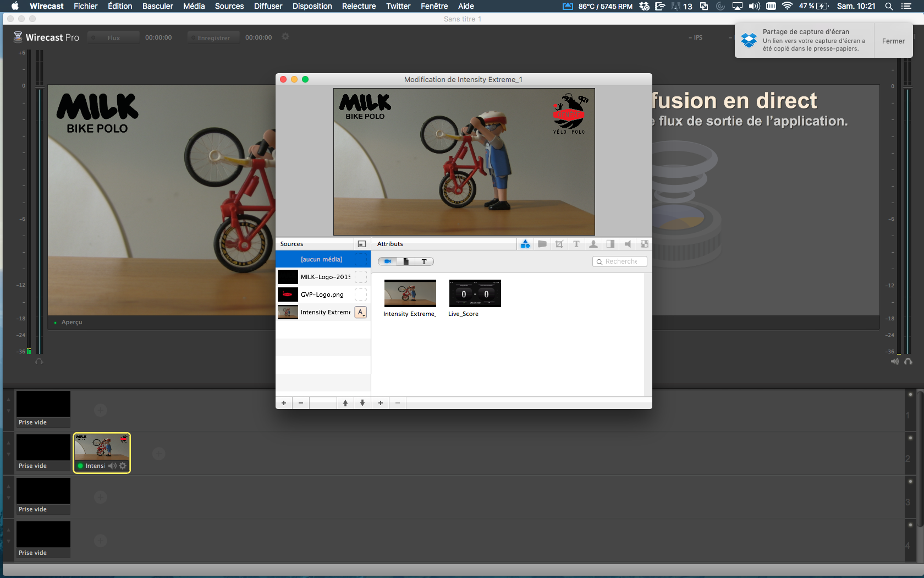Open the chroma key person icon tab
The width and height of the screenshot is (924, 578).
tap(593, 244)
